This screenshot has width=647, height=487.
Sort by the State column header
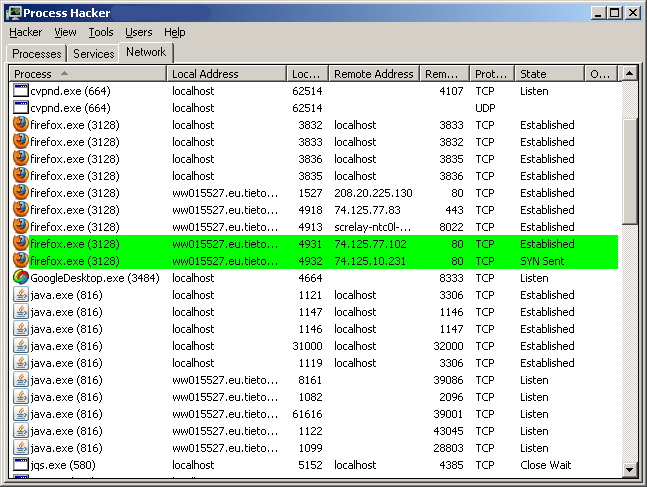tap(550, 74)
